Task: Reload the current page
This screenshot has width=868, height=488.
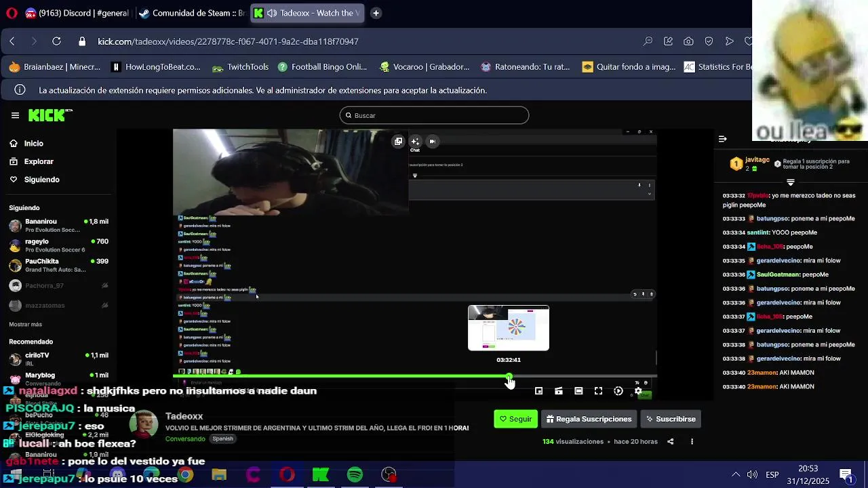Action: coord(56,41)
